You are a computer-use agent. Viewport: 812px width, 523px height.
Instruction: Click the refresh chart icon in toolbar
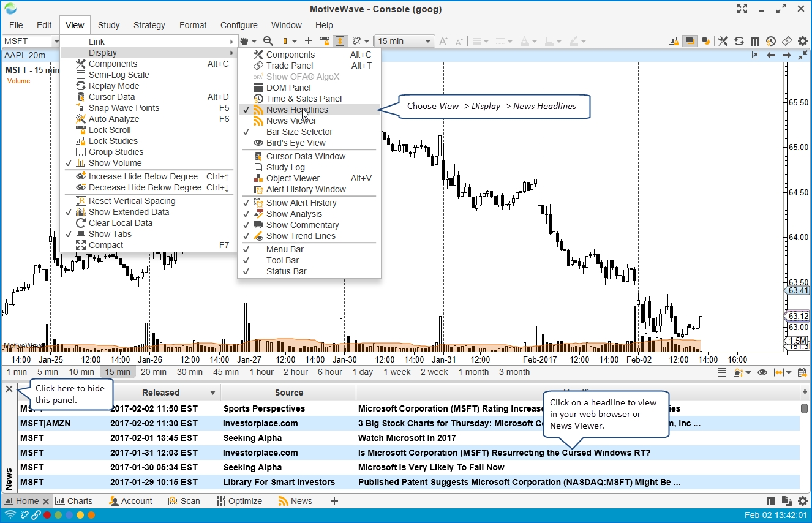(739, 41)
